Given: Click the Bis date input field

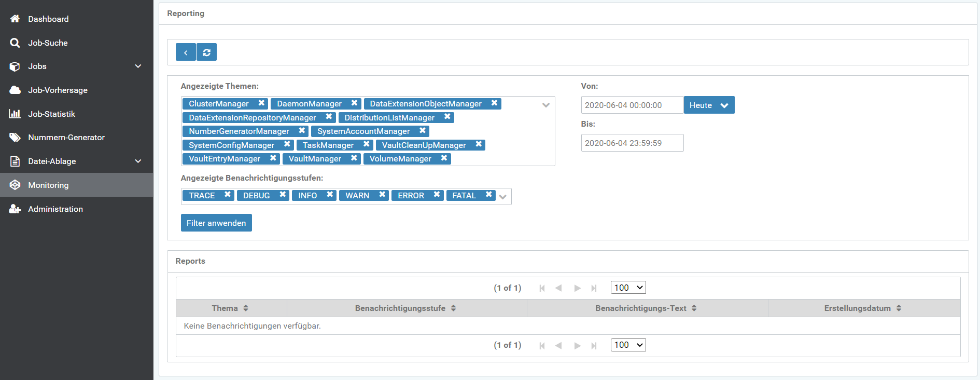Looking at the screenshot, I should [x=632, y=143].
